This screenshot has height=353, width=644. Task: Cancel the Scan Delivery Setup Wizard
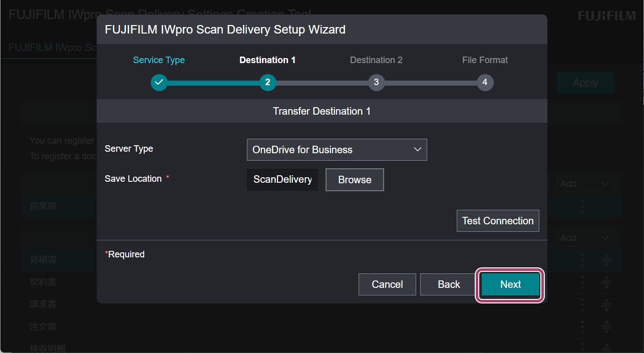tap(387, 284)
